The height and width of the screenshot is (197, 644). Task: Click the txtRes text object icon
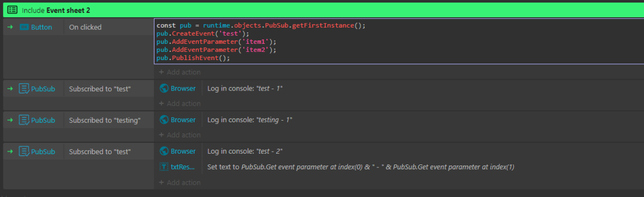(x=165, y=167)
